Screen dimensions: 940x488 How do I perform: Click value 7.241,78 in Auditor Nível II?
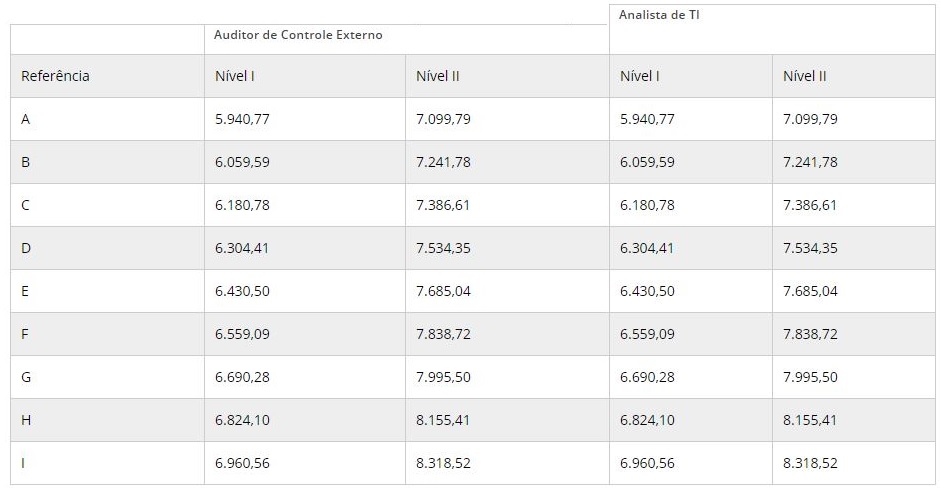pos(443,162)
